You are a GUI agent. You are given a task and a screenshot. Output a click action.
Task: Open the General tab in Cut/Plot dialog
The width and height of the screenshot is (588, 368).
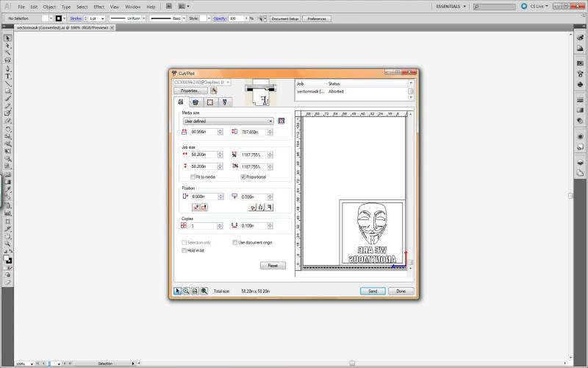point(181,102)
